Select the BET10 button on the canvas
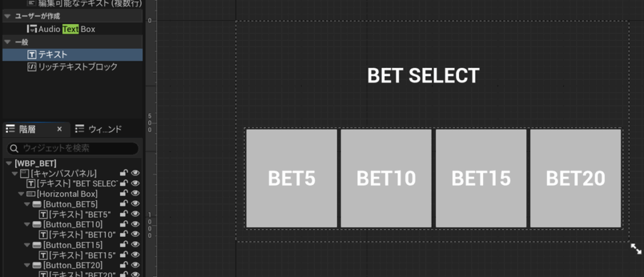The width and height of the screenshot is (644, 277). click(386, 179)
